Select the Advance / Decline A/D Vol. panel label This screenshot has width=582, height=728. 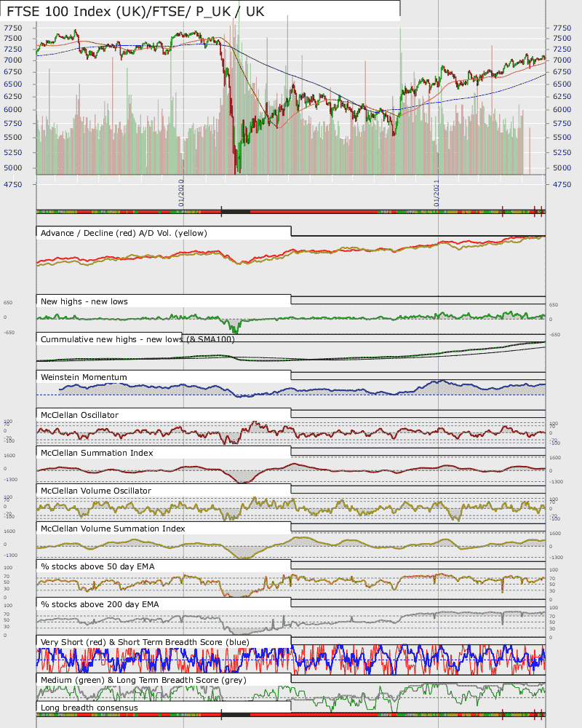[124, 233]
